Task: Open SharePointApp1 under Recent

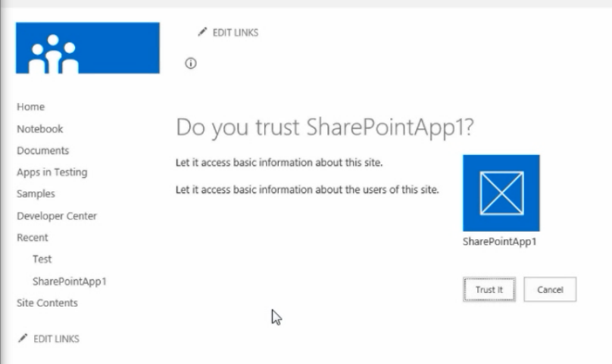Action: [x=70, y=282]
